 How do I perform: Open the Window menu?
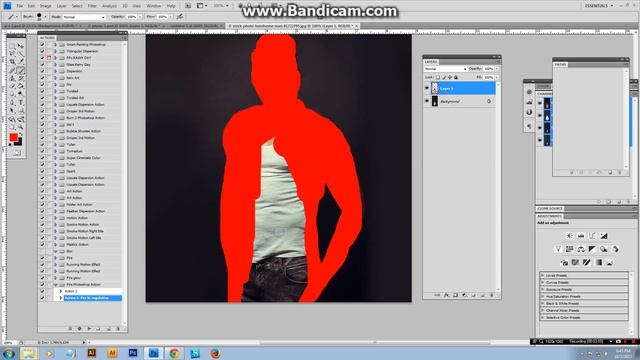(153, 6)
